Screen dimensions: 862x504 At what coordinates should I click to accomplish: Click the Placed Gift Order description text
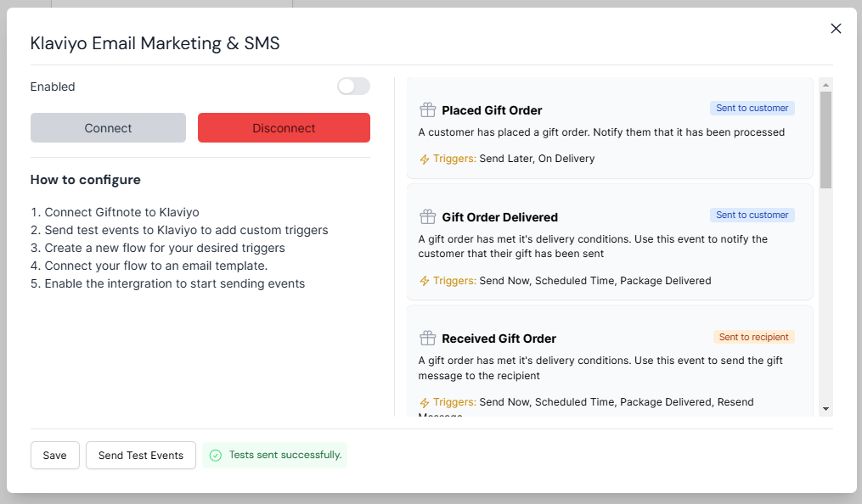[x=601, y=132]
